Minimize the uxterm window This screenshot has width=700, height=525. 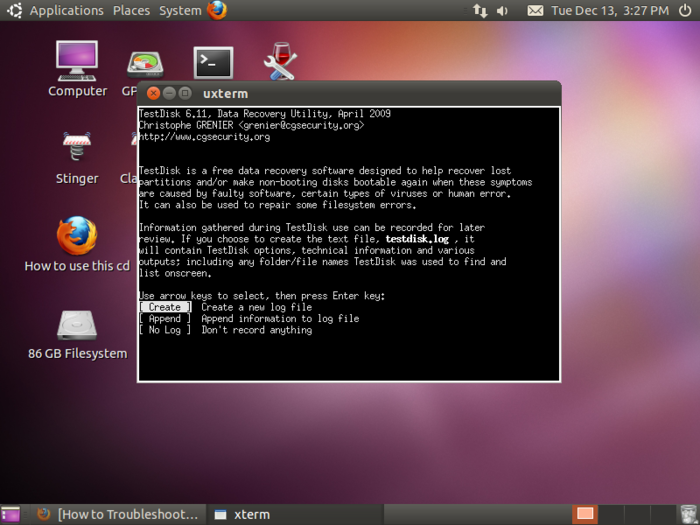tap(169, 93)
